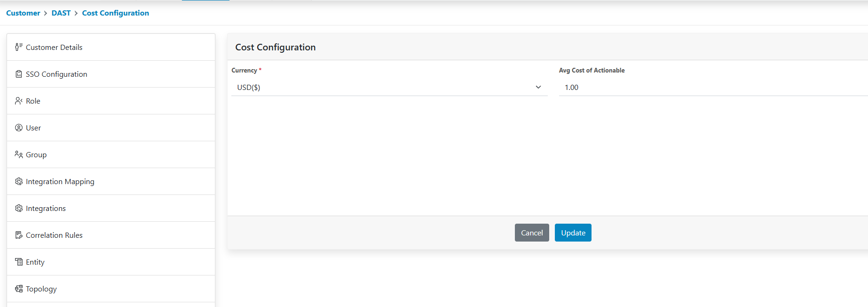
Task: Navigate to Customer breadcrumb link
Action: pyautogui.click(x=23, y=13)
